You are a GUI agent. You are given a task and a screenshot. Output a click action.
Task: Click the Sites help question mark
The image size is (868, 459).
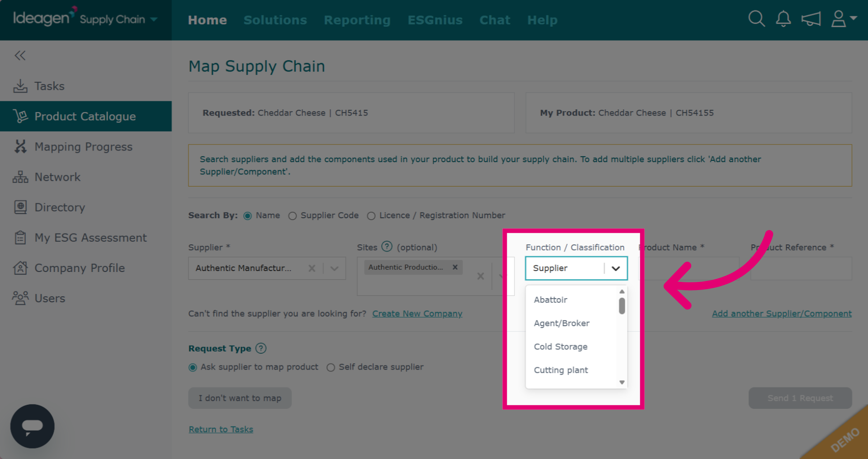coord(387,247)
